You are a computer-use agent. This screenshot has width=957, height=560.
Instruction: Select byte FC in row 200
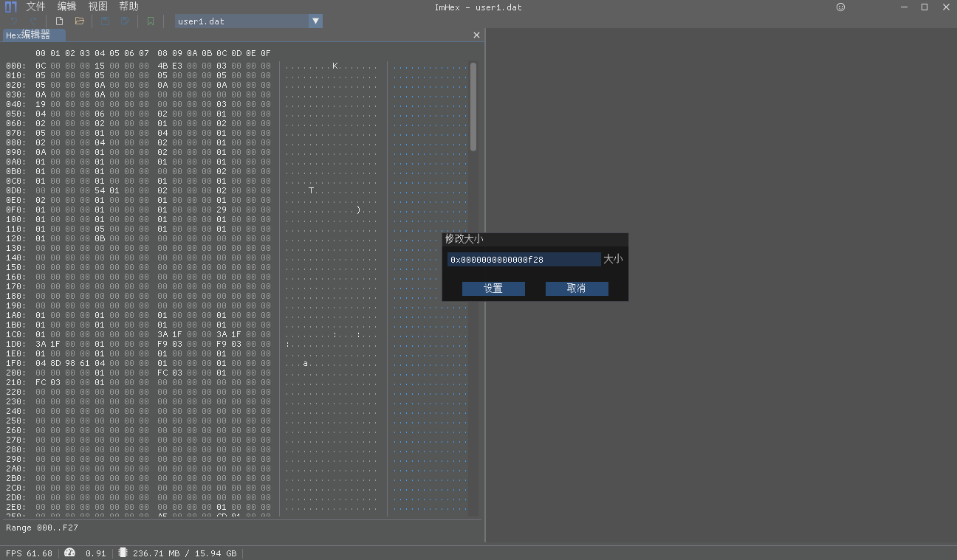[x=162, y=373]
